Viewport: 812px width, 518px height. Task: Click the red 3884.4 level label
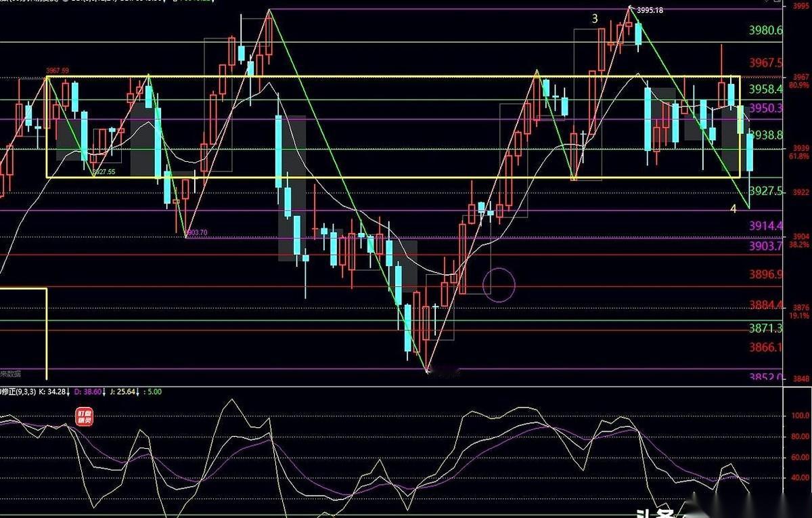pos(766,305)
